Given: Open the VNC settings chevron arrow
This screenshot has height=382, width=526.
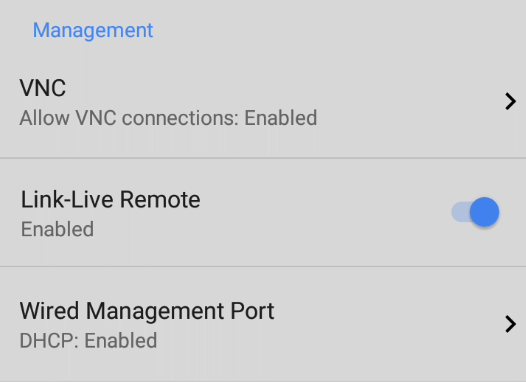Looking at the screenshot, I should [x=510, y=101].
